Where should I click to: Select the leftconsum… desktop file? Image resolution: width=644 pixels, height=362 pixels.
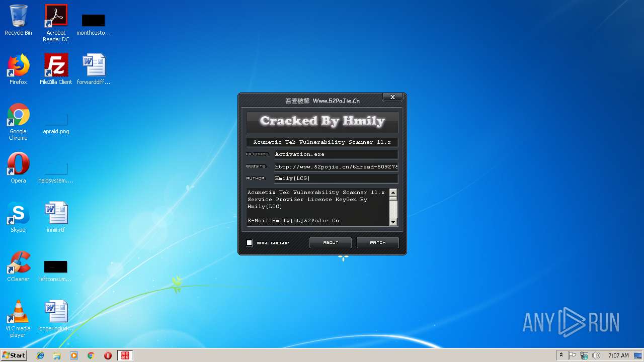(x=55, y=272)
